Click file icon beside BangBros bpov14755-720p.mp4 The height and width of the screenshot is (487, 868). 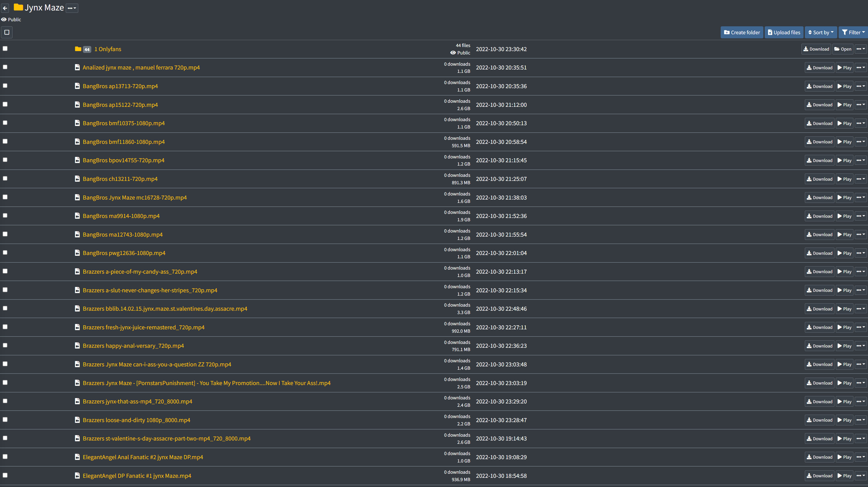click(x=77, y=160)
